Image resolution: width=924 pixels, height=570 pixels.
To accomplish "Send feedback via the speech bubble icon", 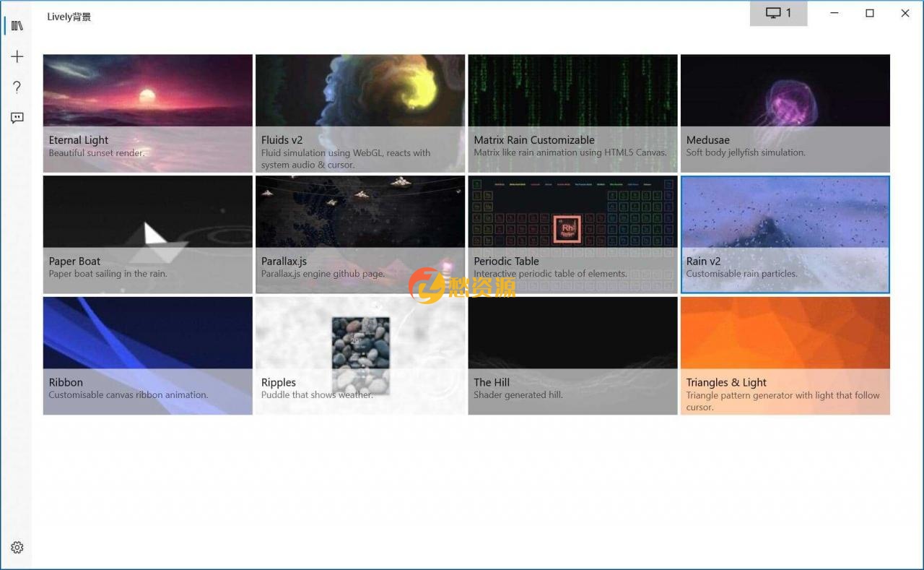I will [x=17, y=118].
